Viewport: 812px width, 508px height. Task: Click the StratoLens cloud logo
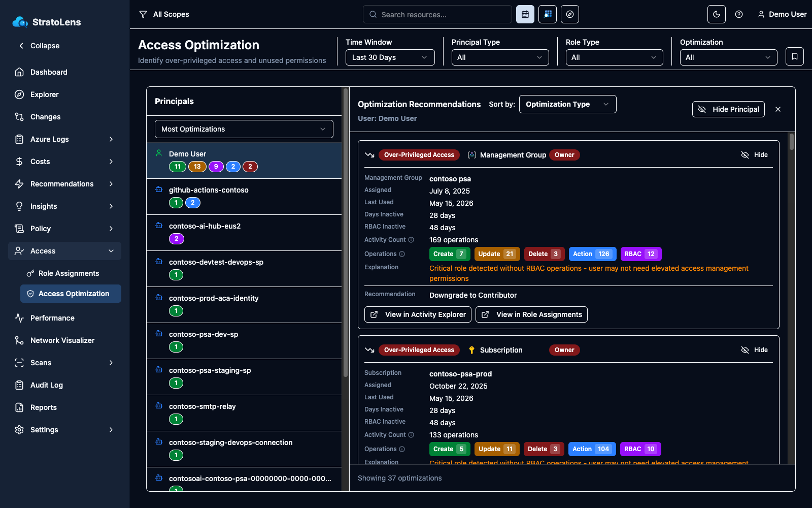tap(20, 22)
